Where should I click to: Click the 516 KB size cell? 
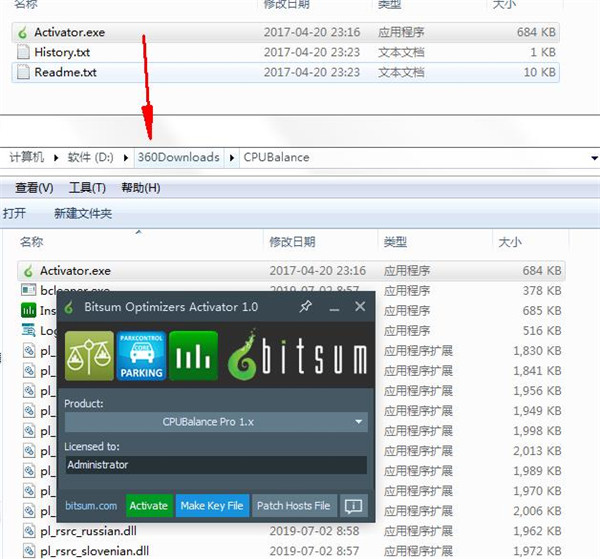[x=542, y=331]
